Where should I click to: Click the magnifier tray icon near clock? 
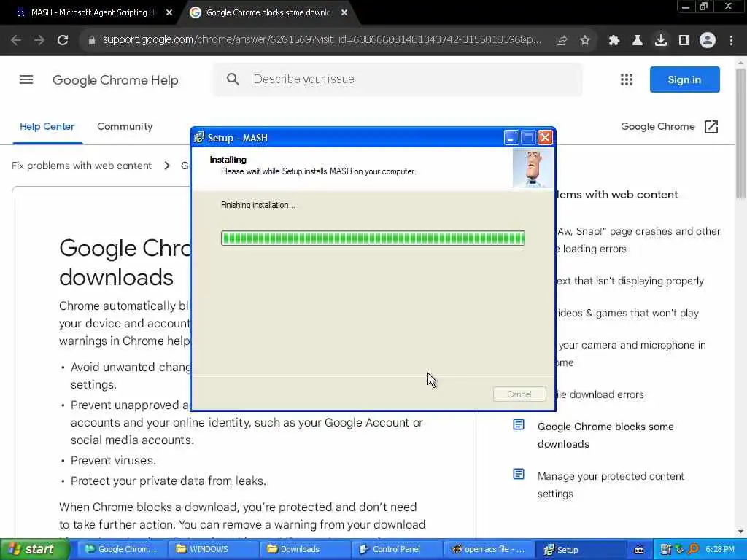coord(693,549)
